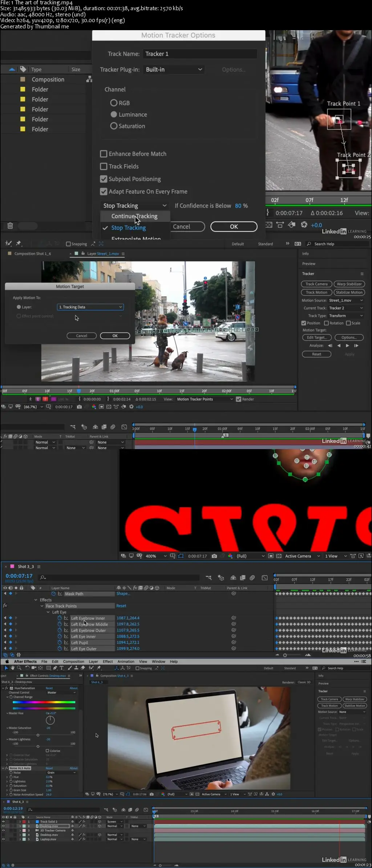Open the Tracker Plug-in Built-in dropdown
Screen dimensions: 372x868
pyautogui.click(x=174, y=69)
